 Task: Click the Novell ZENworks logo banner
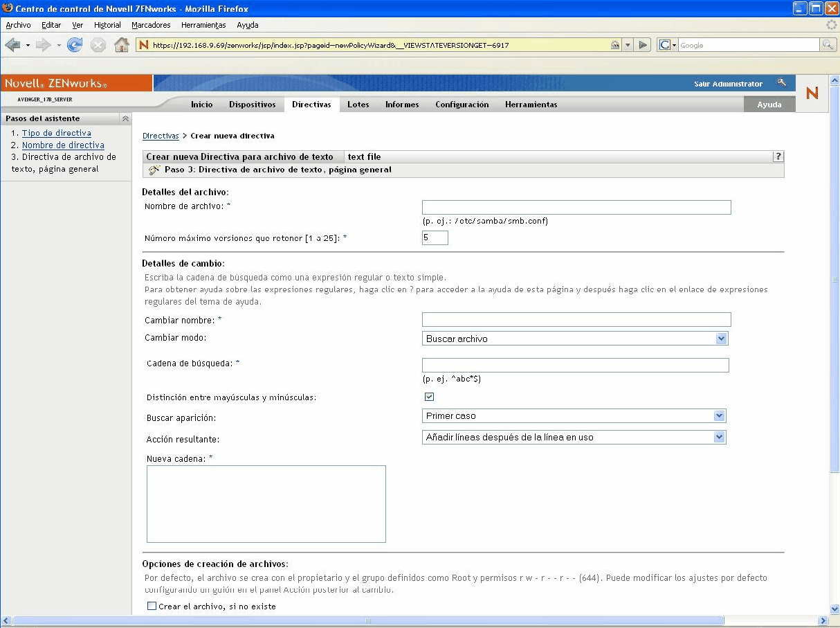click(76, 83)
